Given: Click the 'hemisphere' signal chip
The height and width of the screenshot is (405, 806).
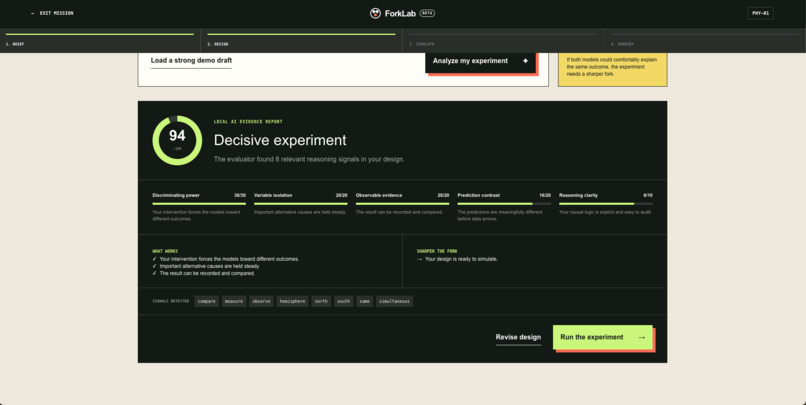Looking at the screenshot, I should point(292,302).
